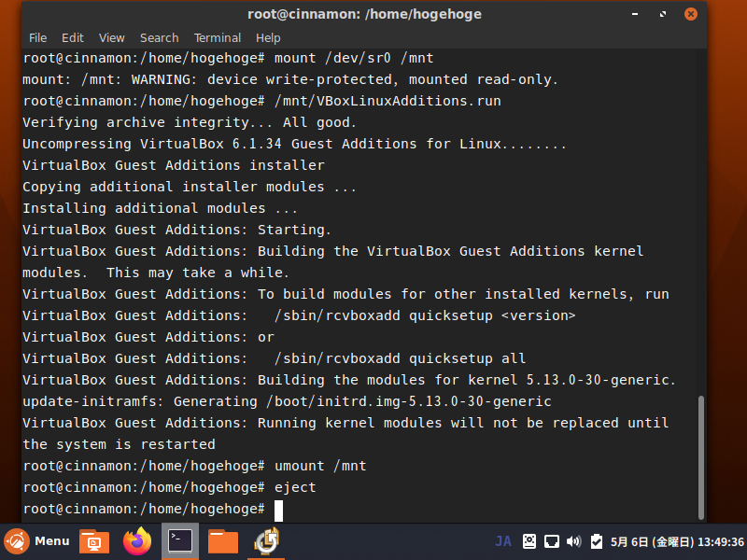Click the 'eject' command line
This screenshot has width=747, height=560.
[x=170, y=487]
